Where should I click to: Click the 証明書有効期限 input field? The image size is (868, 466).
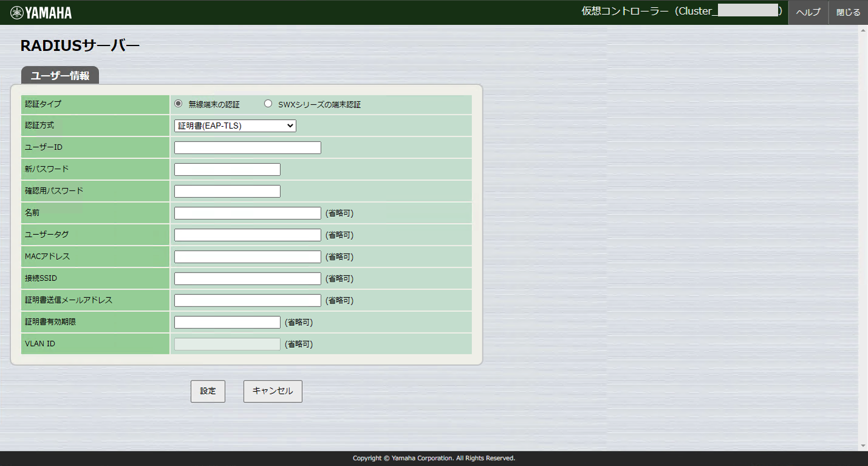click(x=227, y=322)
